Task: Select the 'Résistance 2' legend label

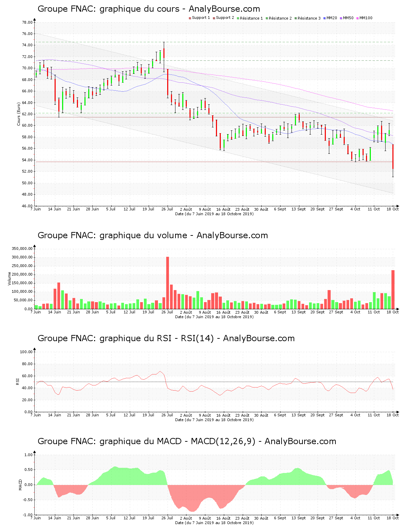Action: pyautogui.click(x=280, y=18)
